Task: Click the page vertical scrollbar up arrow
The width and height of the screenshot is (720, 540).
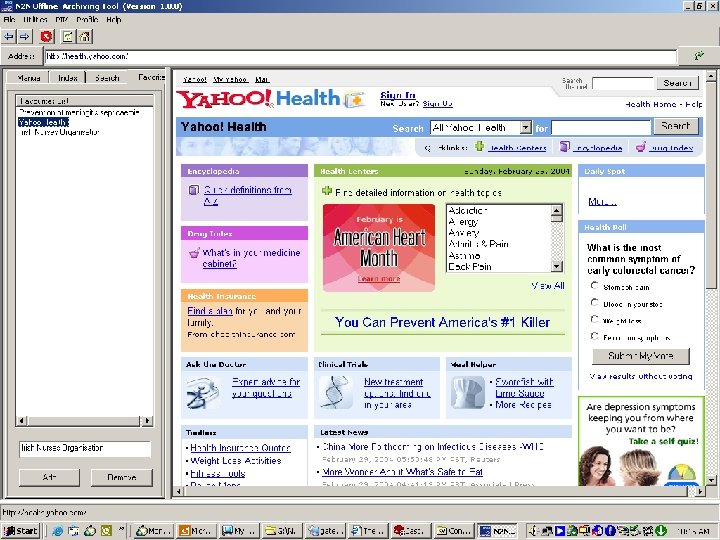Action: (x=711, y=75)
